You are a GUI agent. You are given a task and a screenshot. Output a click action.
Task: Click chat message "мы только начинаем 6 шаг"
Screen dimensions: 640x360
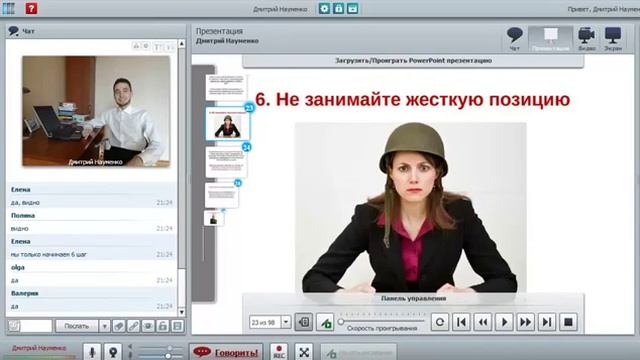[49, 254]
